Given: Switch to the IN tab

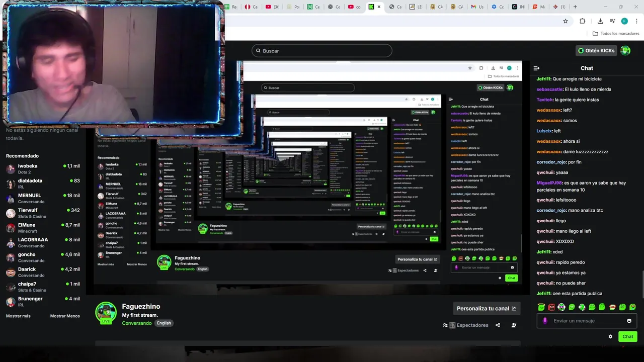Looking at the screenshot, I should click(518, 7).
